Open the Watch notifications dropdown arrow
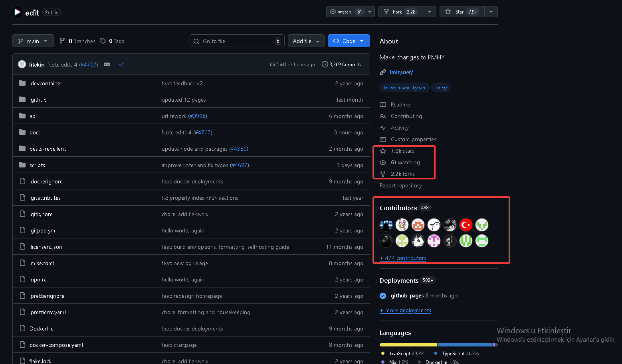Viewport: 622px width, 364px height. [370, 12]
